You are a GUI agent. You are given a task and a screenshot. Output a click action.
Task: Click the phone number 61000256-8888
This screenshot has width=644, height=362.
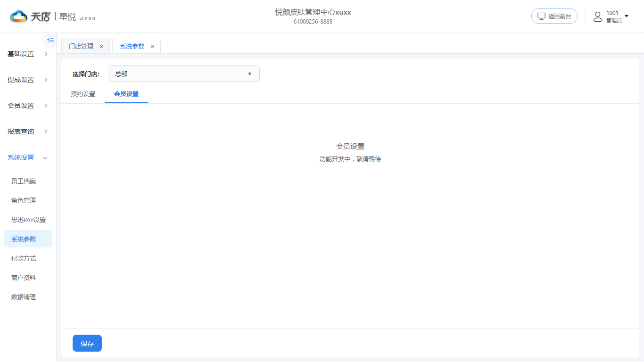pyautogui.click(x=313, y=22)
